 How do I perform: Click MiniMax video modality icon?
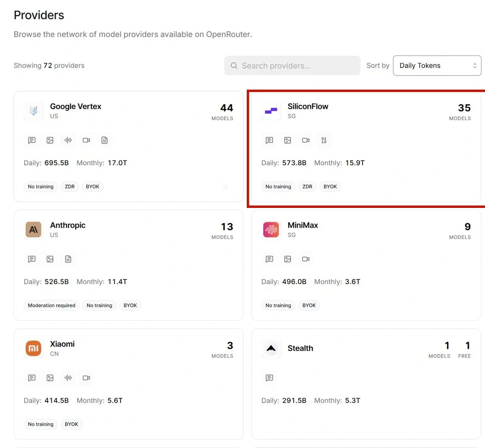point(305,259)
